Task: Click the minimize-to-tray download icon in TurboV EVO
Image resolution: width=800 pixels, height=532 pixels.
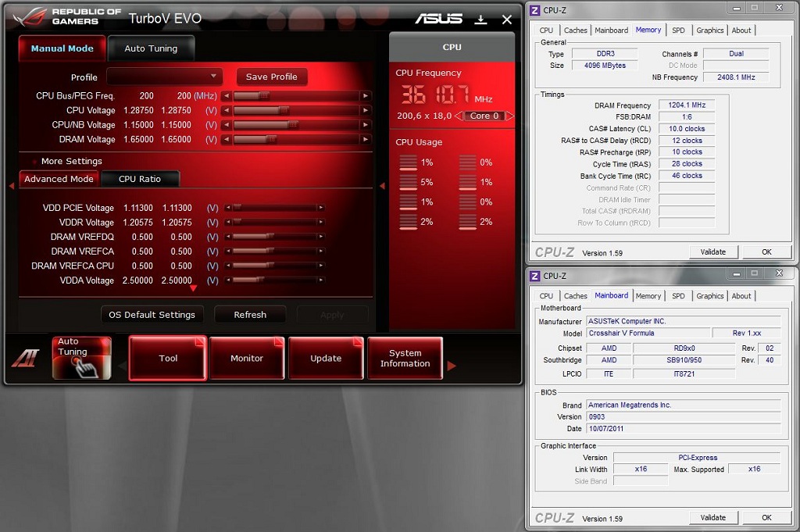Action: (x=480, y=20)
